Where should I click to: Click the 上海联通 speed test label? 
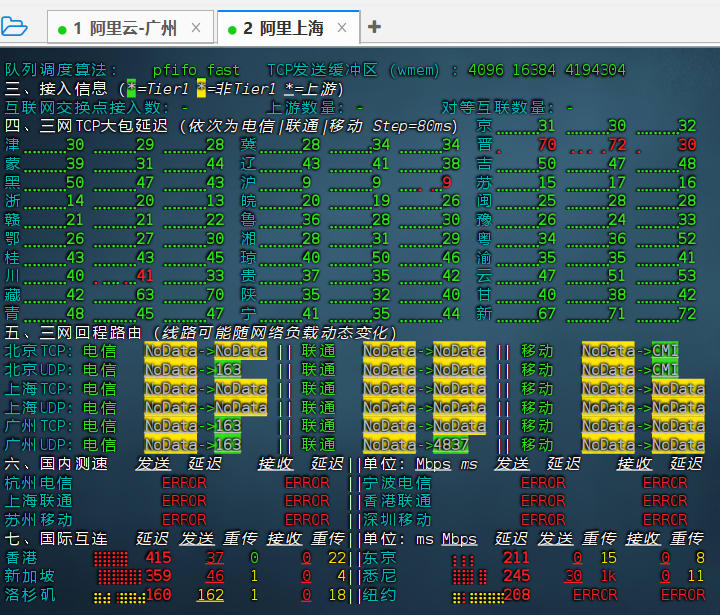39,501
